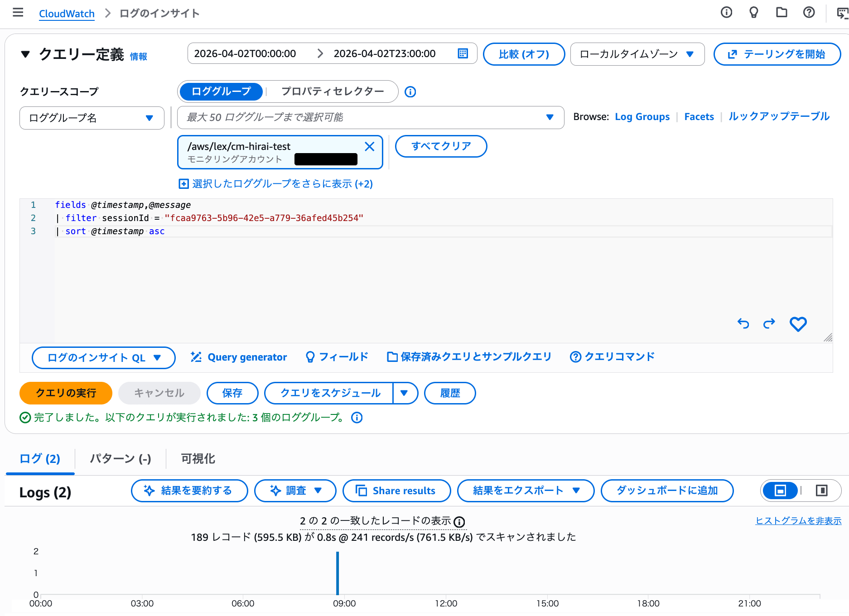Switch to the パターン tab
The height and width of the screenshot is (616, 849).
pos(121,459)
